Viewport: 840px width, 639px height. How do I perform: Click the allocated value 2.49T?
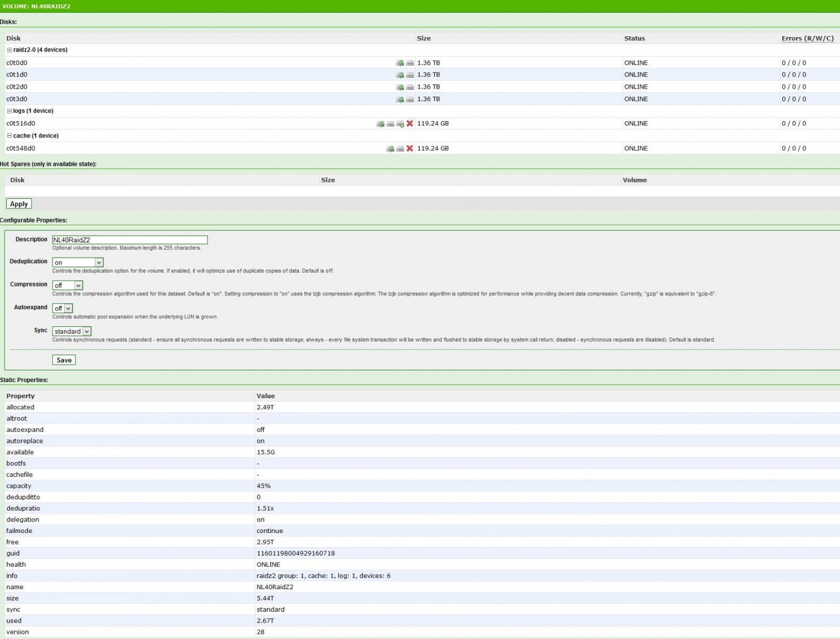click(265, 407)
